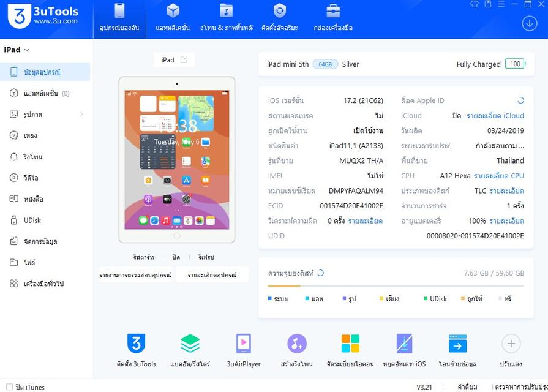Click iOS version 17.2 (21C62) value
Viewport: 548px width, 392px height.
[x=363, y=100]
